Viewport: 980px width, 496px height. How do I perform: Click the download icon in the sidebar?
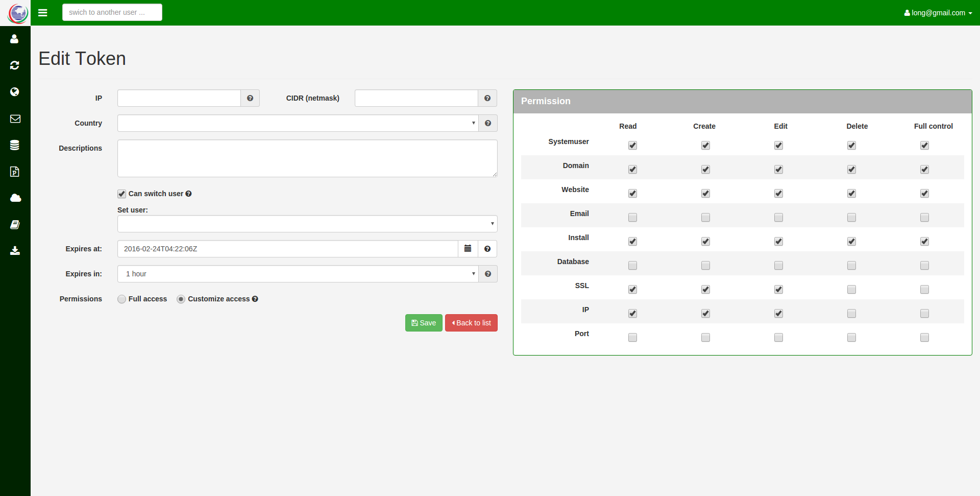click(15, 251)
